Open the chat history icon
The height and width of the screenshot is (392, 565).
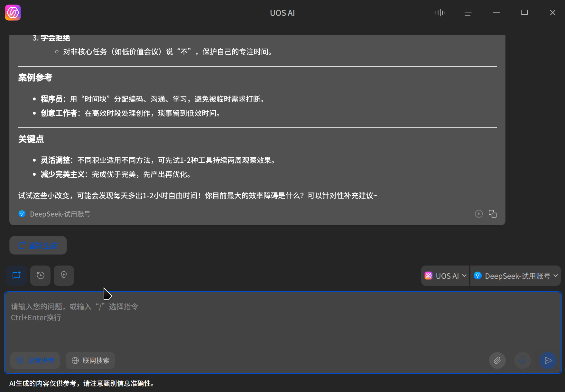40,275
